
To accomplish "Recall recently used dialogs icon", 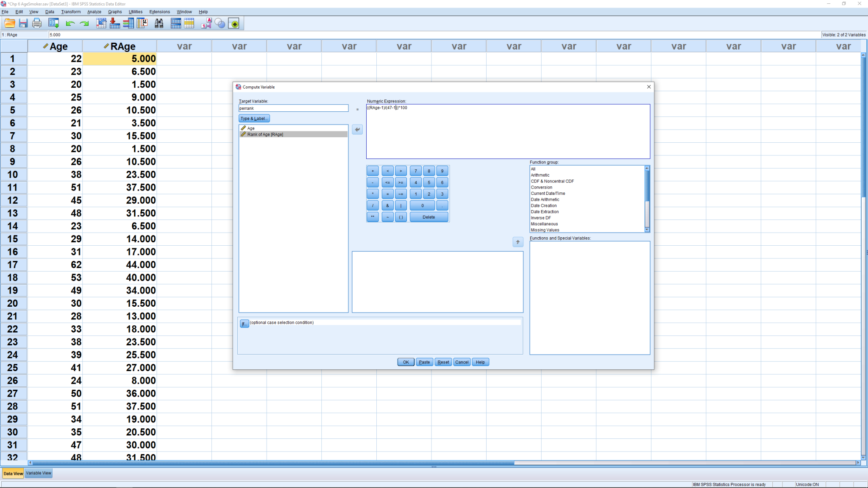I will pyautogui.click(x=53, y=23).
